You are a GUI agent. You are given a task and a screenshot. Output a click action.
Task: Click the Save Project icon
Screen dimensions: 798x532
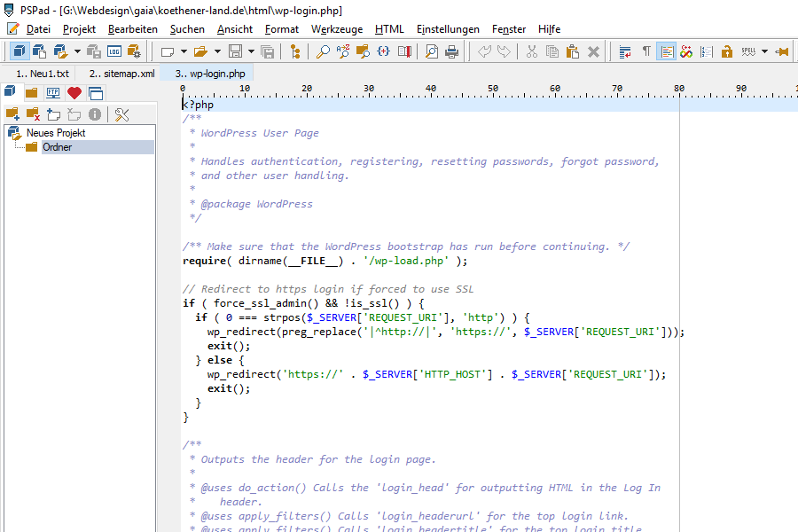[94, 51]
